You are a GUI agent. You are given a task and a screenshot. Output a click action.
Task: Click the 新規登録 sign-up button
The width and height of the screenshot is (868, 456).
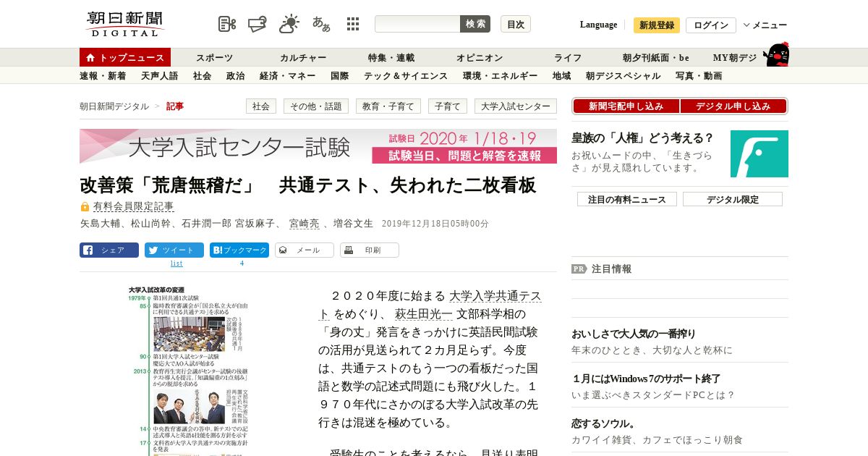[x=657, y=25]
